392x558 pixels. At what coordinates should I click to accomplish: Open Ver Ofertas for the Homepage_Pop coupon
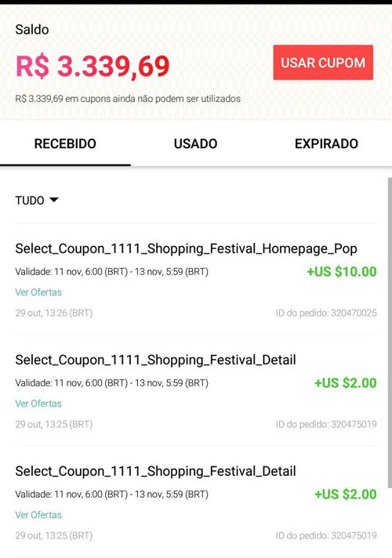pyautogui.click(x=38, y=292)
